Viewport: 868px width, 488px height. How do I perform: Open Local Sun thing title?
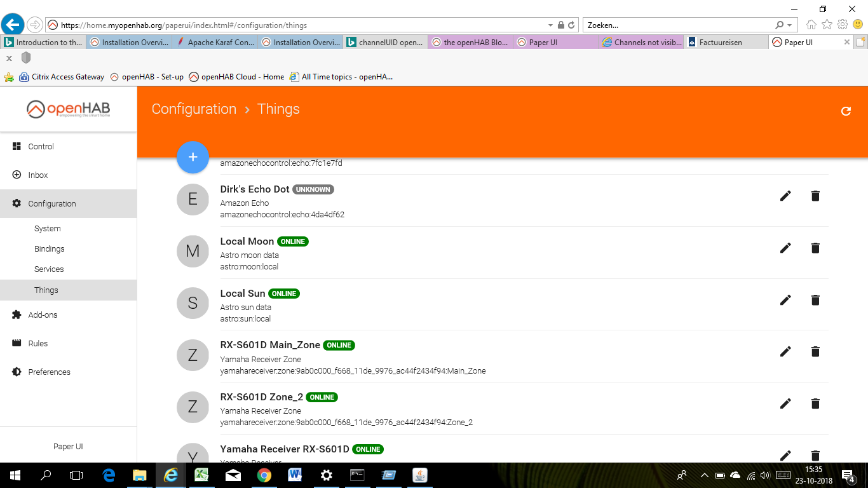tap(243, 293)
